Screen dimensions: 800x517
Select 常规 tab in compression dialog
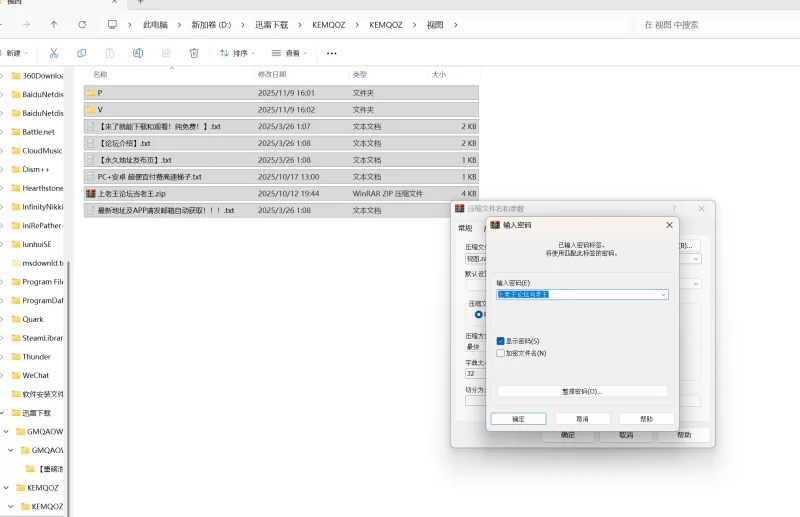pyautogui.click(x=465, y=228)
